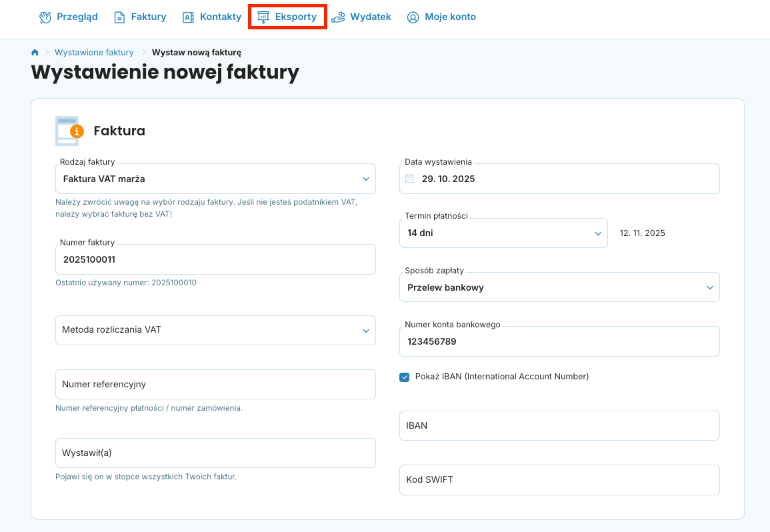Go to the Moje konto menu
This screenshot has height=532, width=770.
coord(450,17)
